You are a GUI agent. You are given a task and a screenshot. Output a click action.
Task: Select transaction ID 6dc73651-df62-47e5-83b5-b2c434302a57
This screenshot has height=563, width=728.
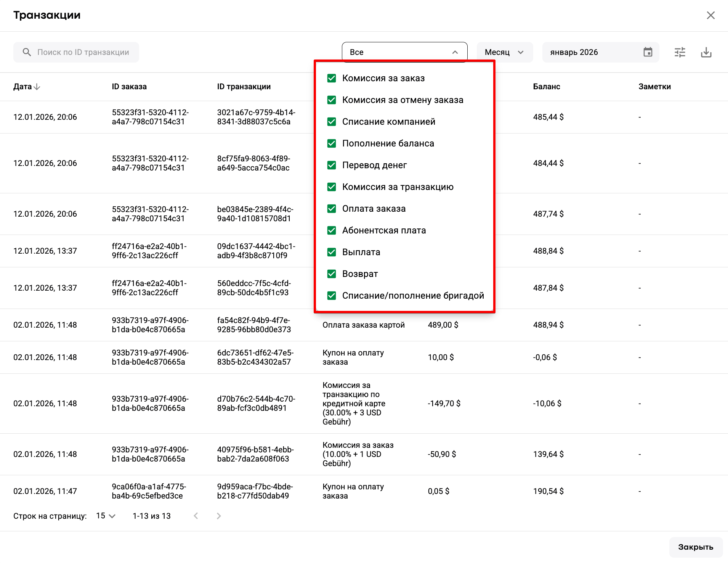[255, 357]
